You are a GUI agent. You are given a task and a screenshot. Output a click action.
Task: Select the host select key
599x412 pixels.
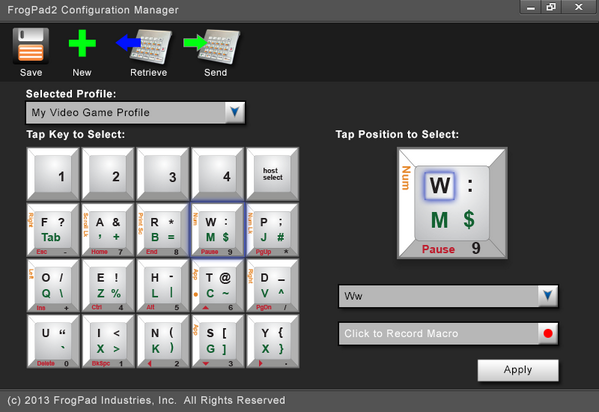click(272, 174)
